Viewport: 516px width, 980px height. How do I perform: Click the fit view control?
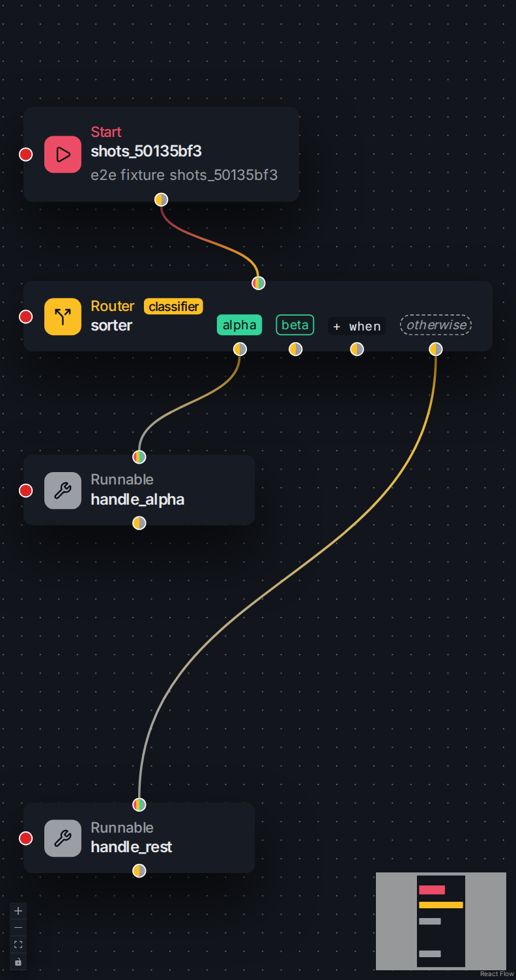[x=18, y=945]
